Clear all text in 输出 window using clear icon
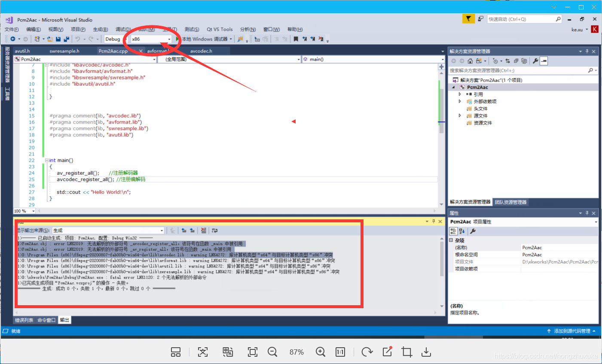Image resolution: width=602 pixels, height=364 pixels. 204,231
